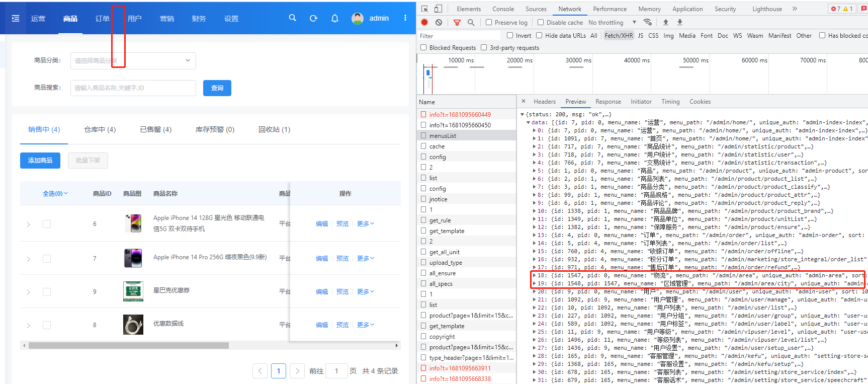Export HAR file download arrow
Image resolution: width=868 pixels, height=384 pixels.
tap(680, 22)
